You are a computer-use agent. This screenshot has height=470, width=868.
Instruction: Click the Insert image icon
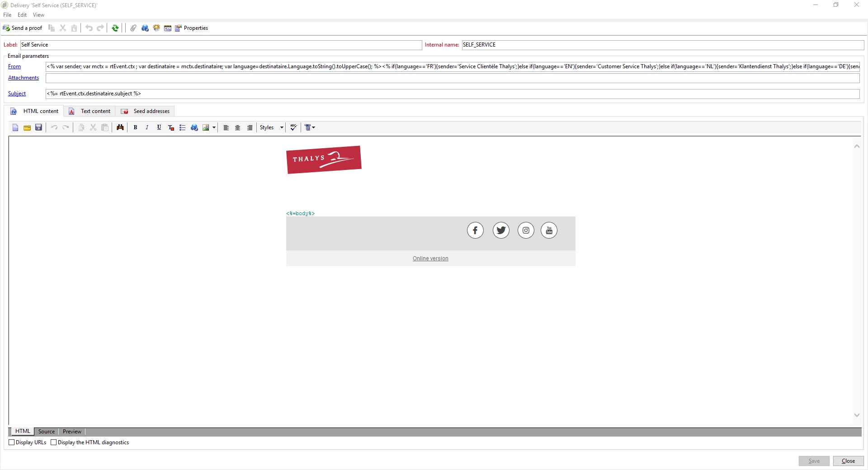(x=206, y=127)
